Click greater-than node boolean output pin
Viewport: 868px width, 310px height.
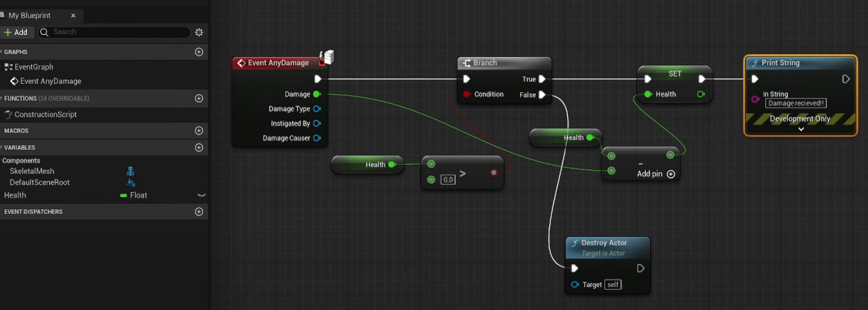494,172
